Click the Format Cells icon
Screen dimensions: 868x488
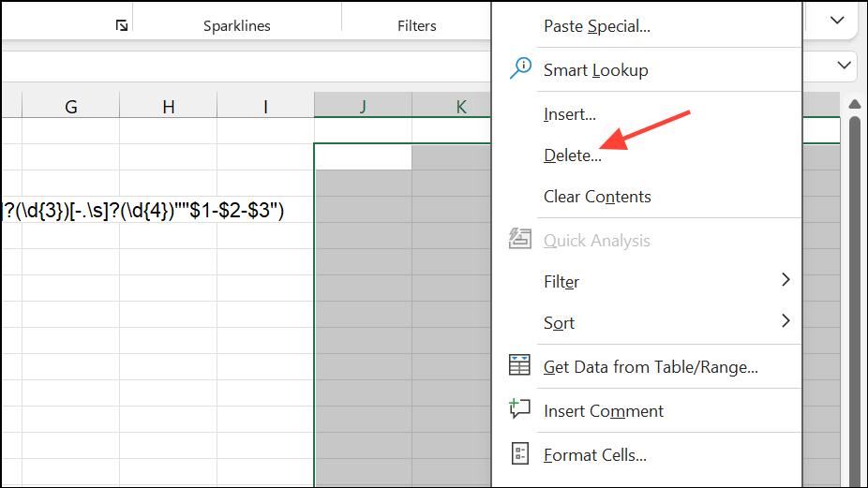[520, 455]
